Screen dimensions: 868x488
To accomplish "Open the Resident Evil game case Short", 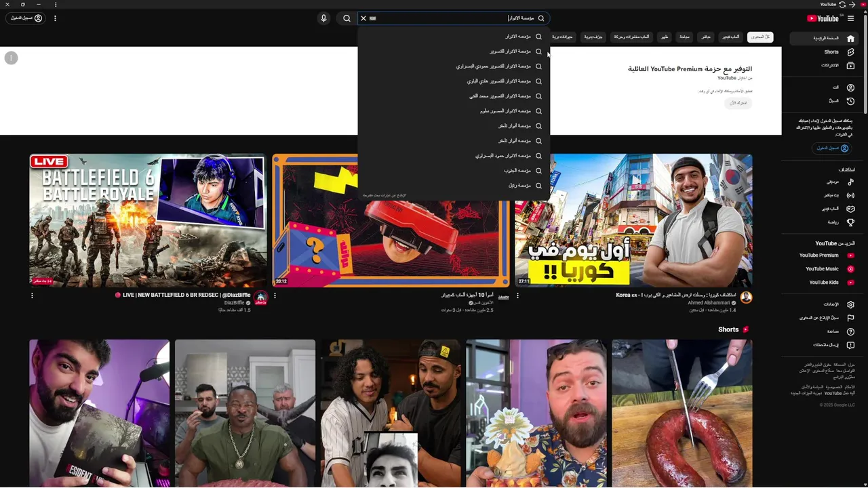I will (99, 413).
